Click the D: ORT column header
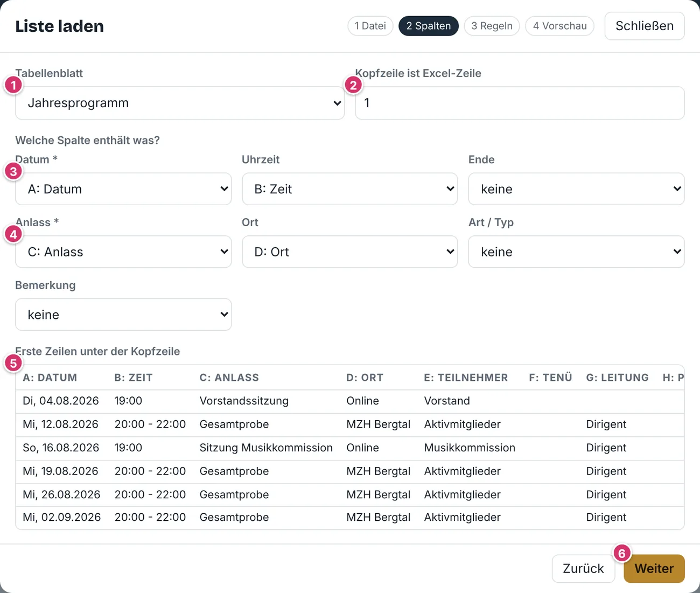Viewport: 700px width, 593px height. tap(365, 378)
